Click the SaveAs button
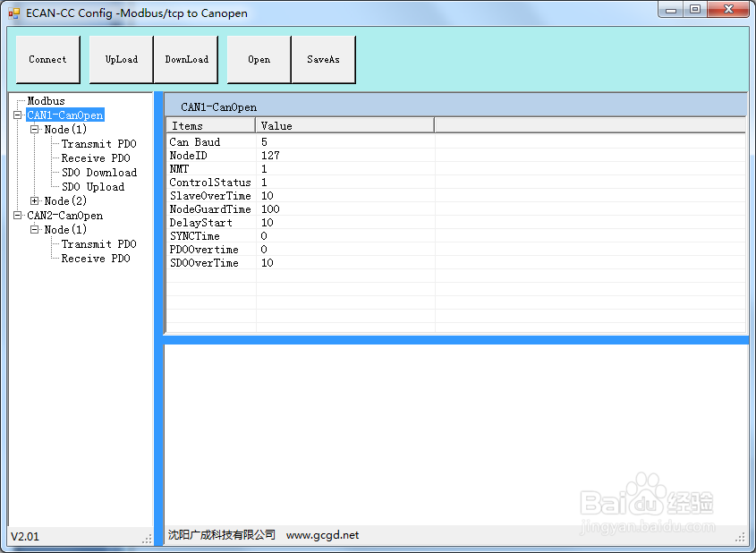Viewport: 756px width, 553px height. pyautogui.click(x=324, y=59)
